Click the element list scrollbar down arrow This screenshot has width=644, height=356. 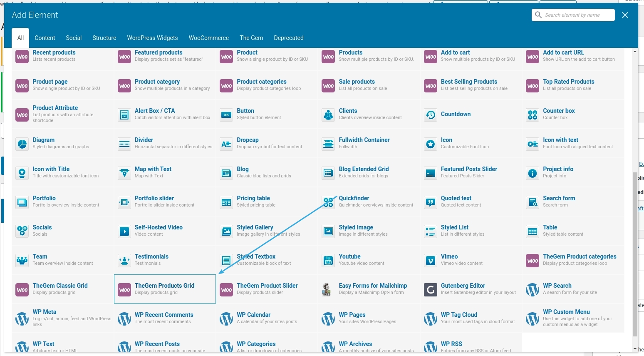[x=635, y=349]
